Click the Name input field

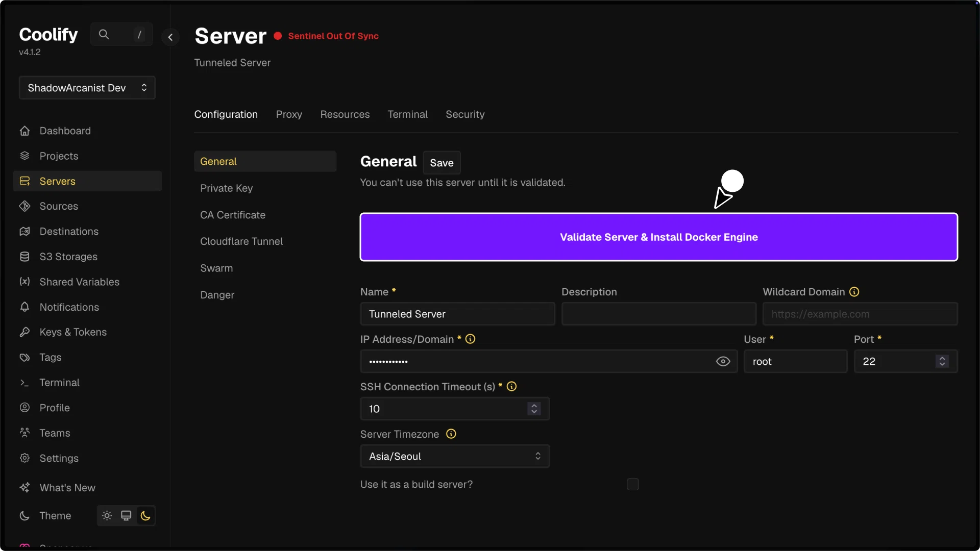(x=457, y=314)
